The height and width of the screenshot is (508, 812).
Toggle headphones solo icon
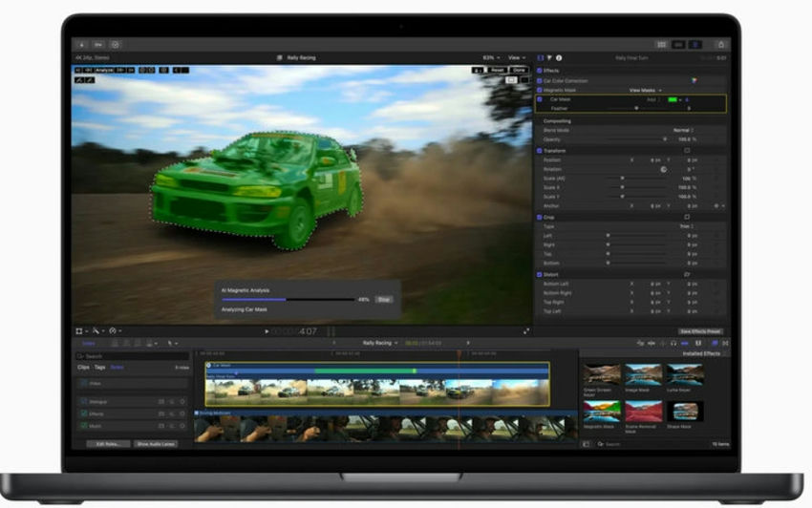(673, 344)
